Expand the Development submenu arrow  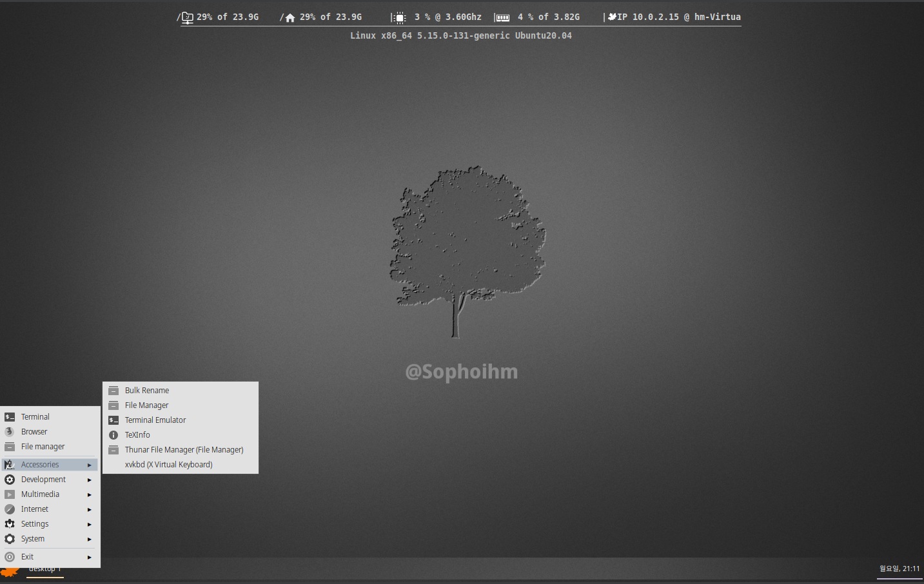[90, 480]
